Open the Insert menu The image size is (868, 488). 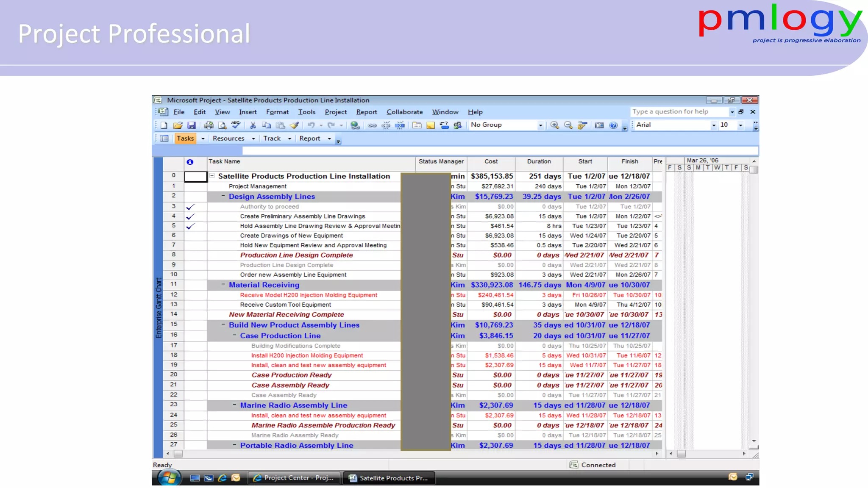pyautogui.click(x=248, y=112)
